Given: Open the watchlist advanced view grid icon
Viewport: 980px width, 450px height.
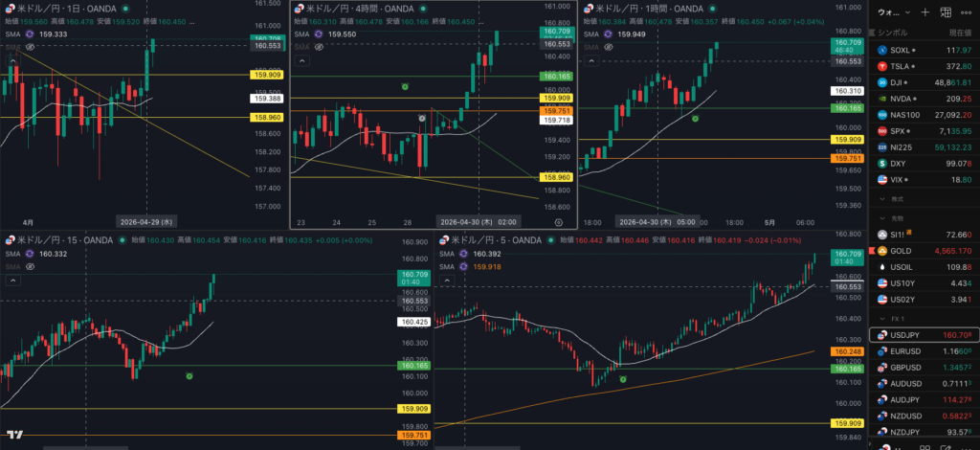Looking at the screenshot, I should click(946, 12).
